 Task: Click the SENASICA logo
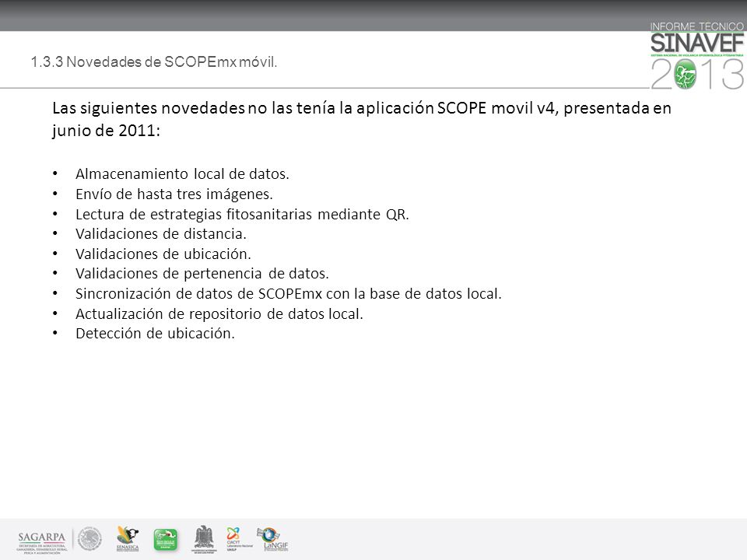[x=128, y=539]
